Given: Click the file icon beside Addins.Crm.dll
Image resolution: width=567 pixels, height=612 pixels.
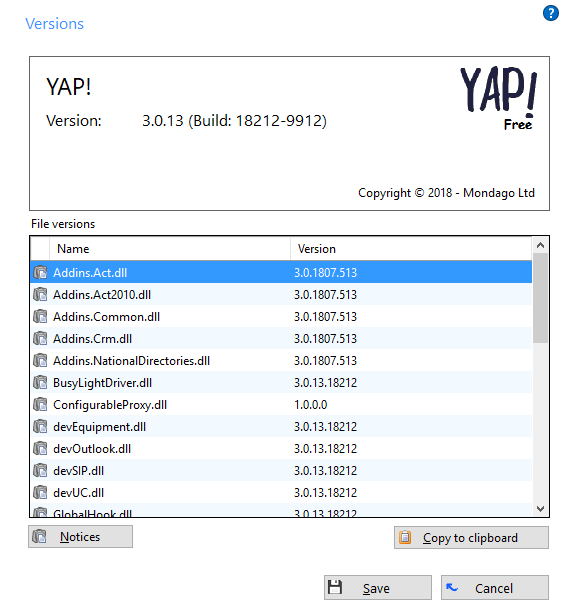Looking at the screenshot, I should coord(40,338).
